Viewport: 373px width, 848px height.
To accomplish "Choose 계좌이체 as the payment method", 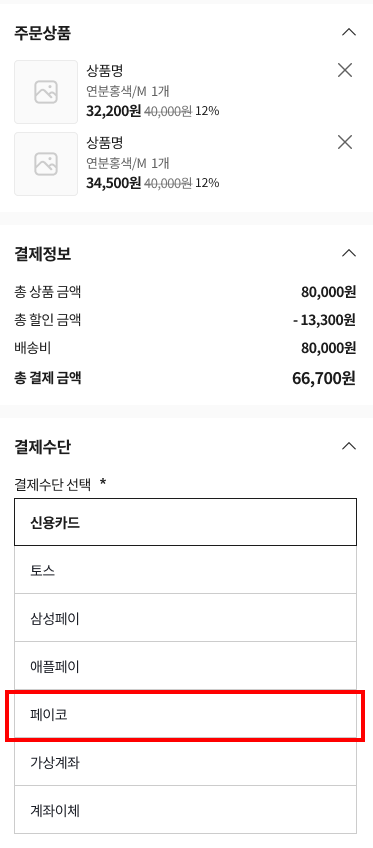I will pyautogui.click(x=185, y=810).
